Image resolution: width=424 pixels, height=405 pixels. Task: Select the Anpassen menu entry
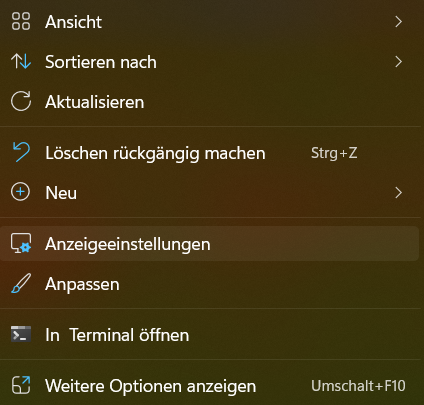pos(212,284)
